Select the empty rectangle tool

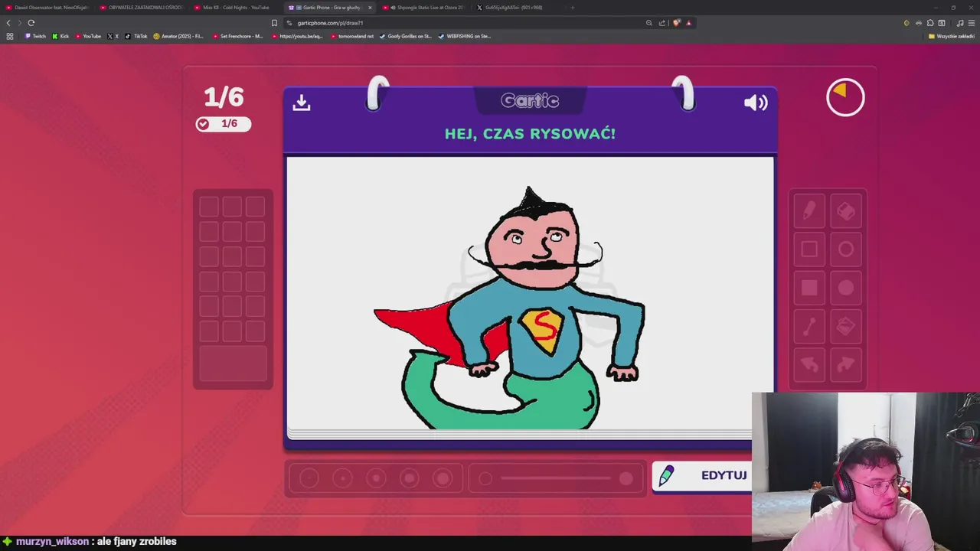coord(809,249)
